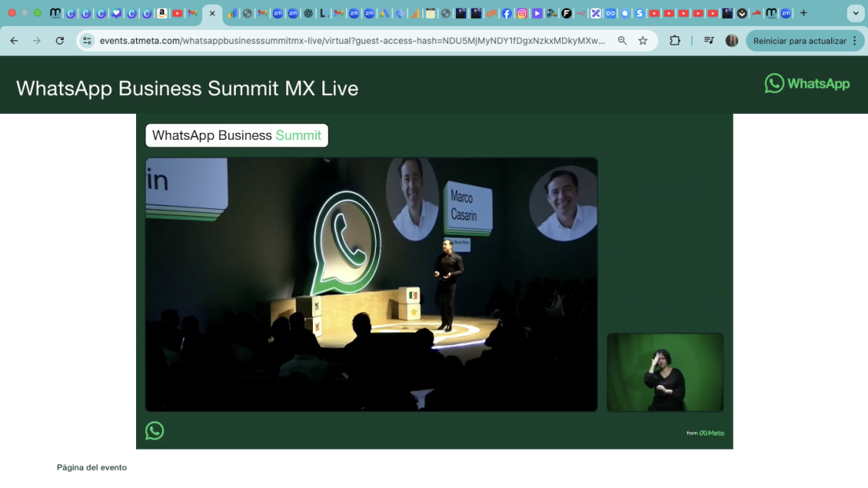
Task: Go back to the previous page
Action: point(14,41)
